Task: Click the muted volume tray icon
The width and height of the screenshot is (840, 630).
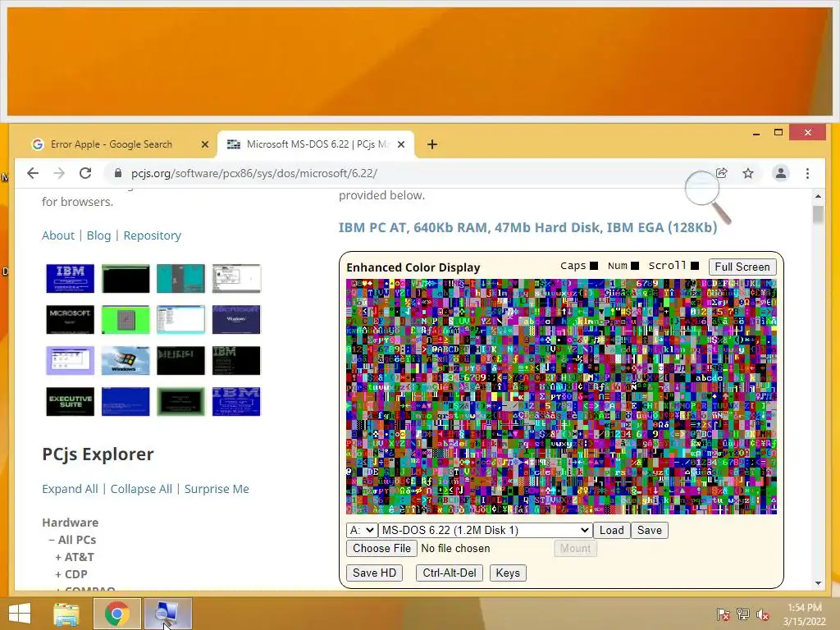Action: pyautogui.click(x=763, y=614)
